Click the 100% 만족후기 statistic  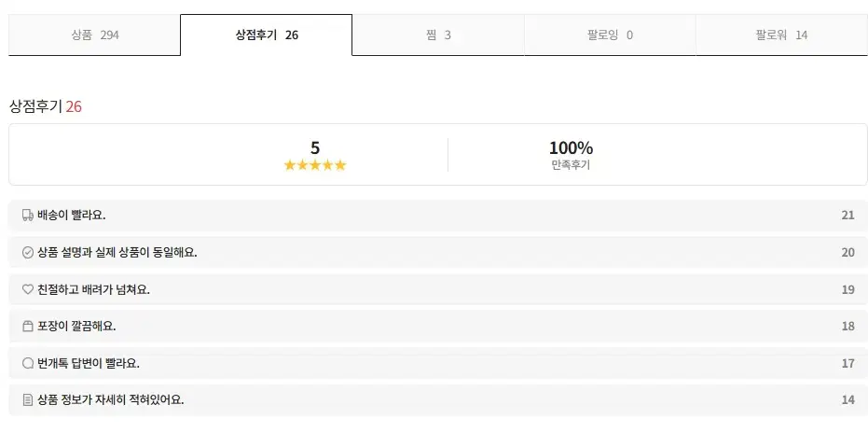coord(571,155)
